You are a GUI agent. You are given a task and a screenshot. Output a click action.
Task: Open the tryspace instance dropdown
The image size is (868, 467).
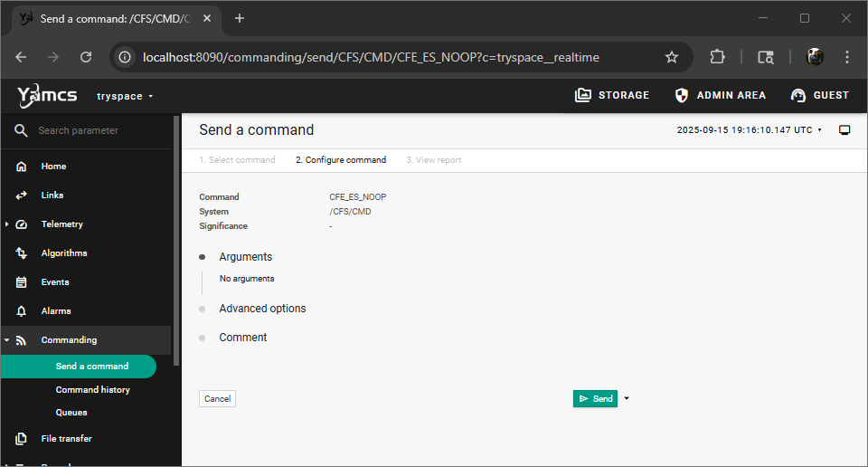(x=125, y=96)
